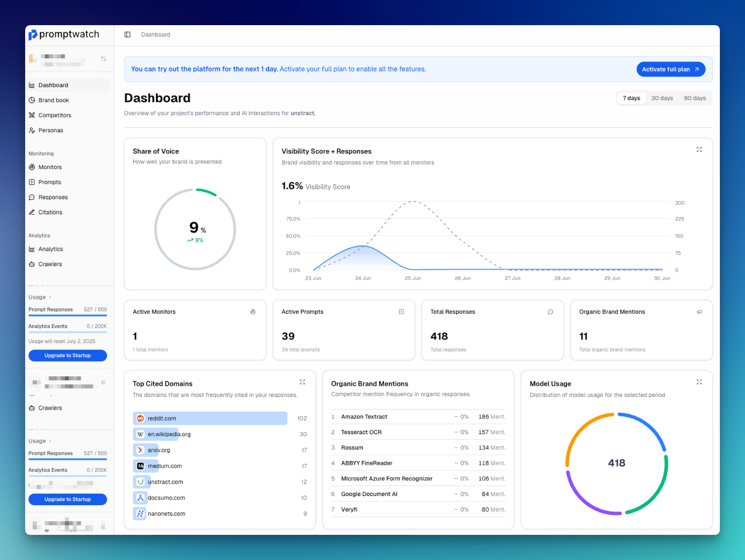Image resolution: width=745 pixels, height=560 pixels.
Task: Click the Monitors radar icon
Action: click(x=32, y=167)
